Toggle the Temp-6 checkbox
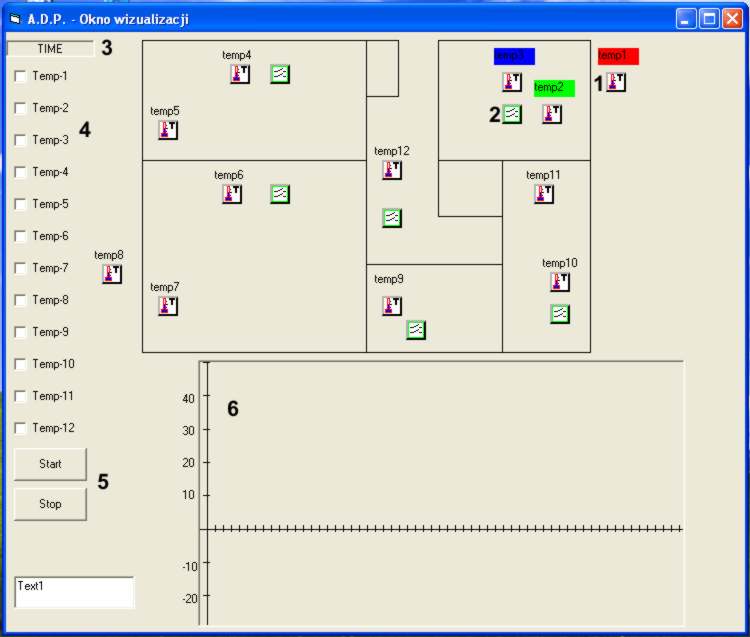 pyautogui.click(x=20, y=236)
